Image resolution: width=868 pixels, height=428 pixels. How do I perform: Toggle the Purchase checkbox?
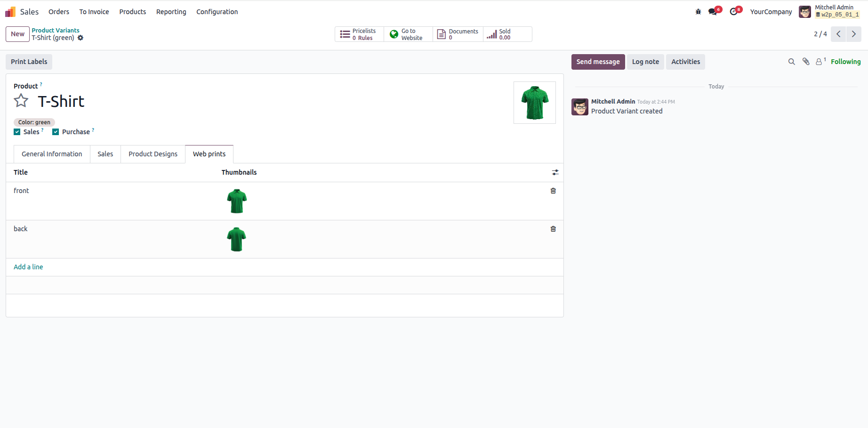pyautogui.click(x=56, y=132)
